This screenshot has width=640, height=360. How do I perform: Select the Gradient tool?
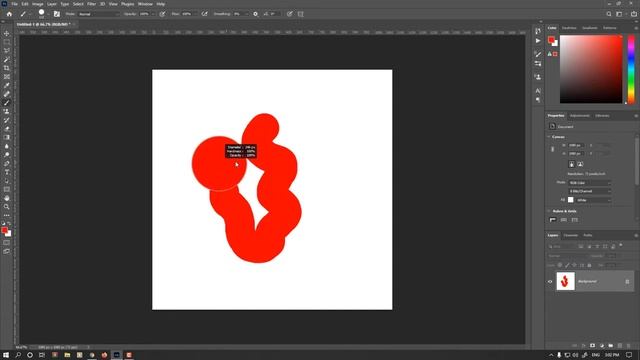click(7, 138)
